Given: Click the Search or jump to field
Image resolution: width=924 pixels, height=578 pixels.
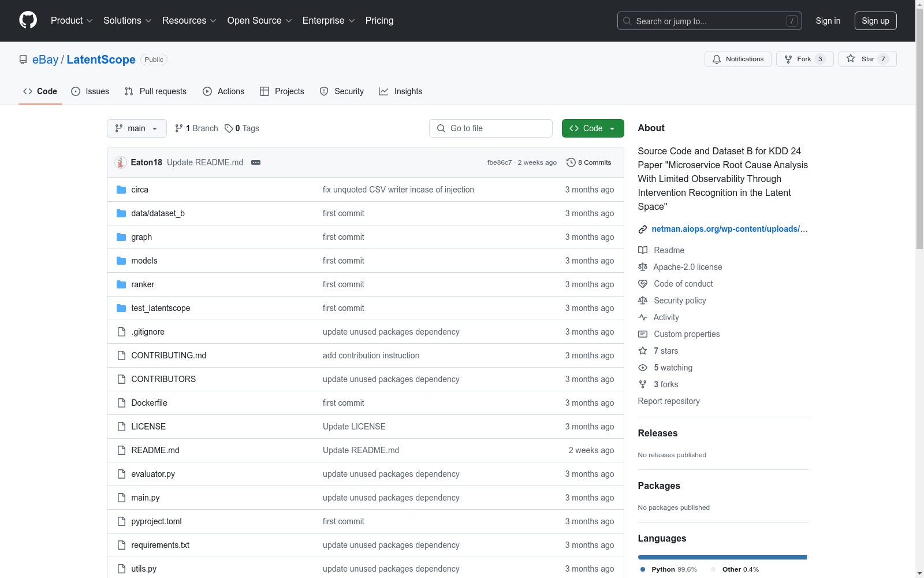Looking at the screenshot, I should click(710, 21).
